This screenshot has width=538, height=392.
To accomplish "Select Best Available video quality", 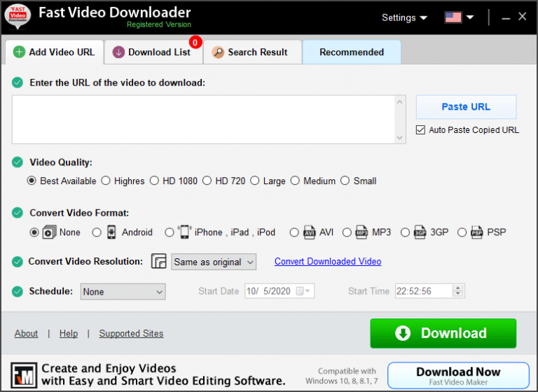I will tap(32, 181).
